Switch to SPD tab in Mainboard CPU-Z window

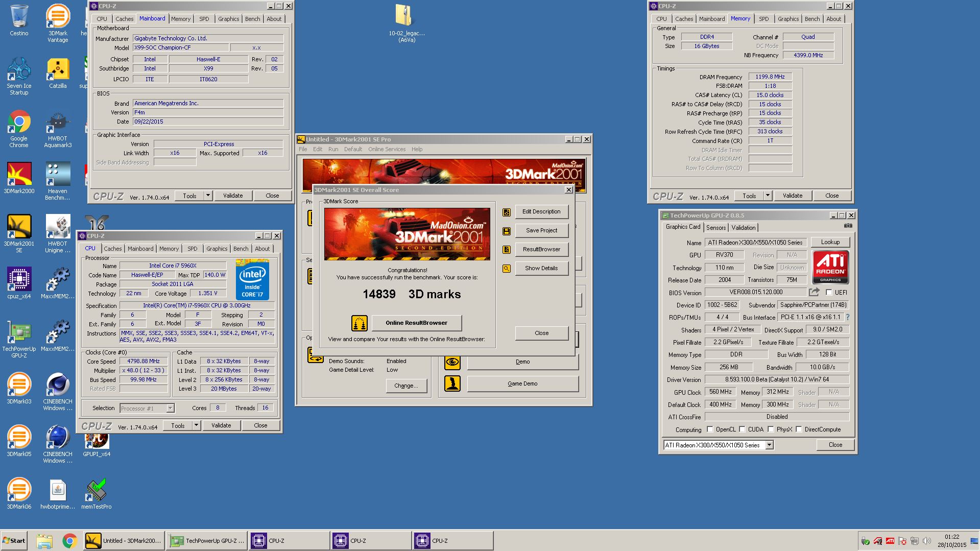(204, 19)
